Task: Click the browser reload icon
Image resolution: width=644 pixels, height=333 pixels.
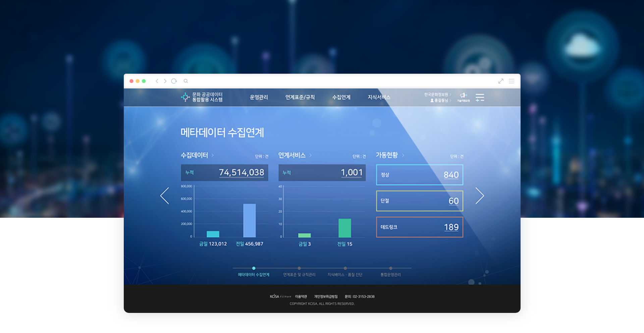Action: [x=174, y=81]
